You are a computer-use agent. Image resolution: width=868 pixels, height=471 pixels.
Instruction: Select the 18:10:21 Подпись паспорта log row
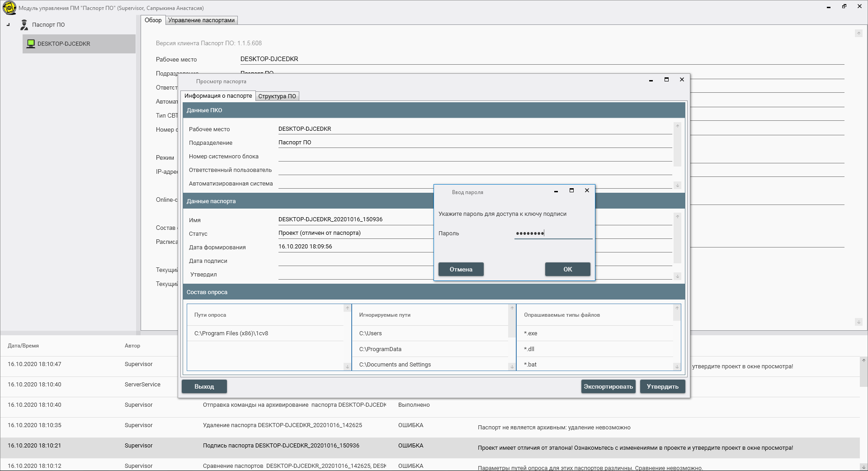click(x=280, y=446)
